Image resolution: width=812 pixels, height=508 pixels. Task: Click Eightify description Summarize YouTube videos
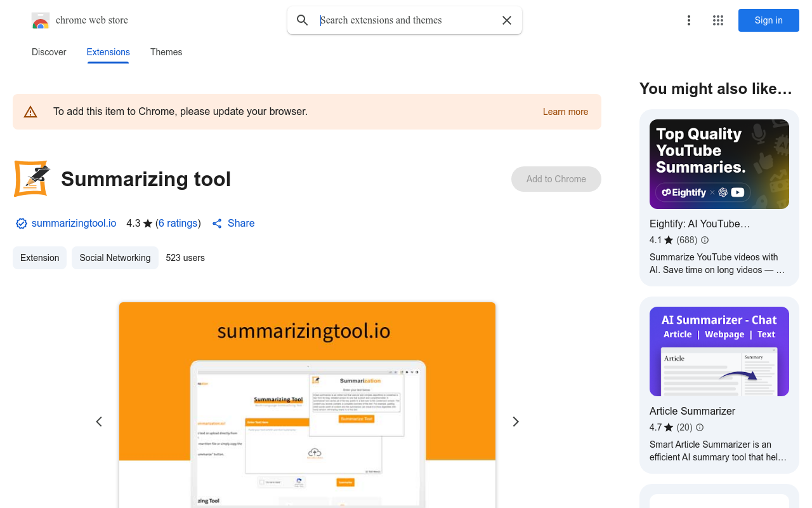coord(717,264)
